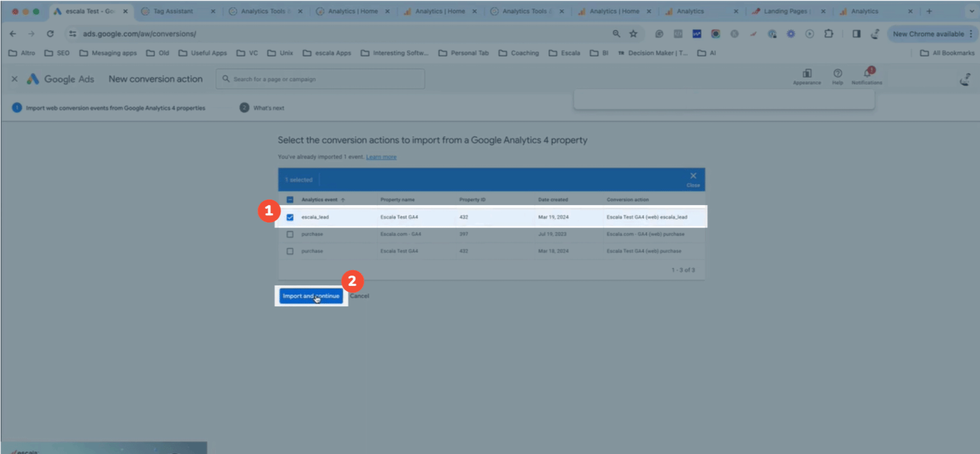The height and width of the screenshot is (454, 980).
Task: Select step 2 What's next
Action: click(262, 108)
